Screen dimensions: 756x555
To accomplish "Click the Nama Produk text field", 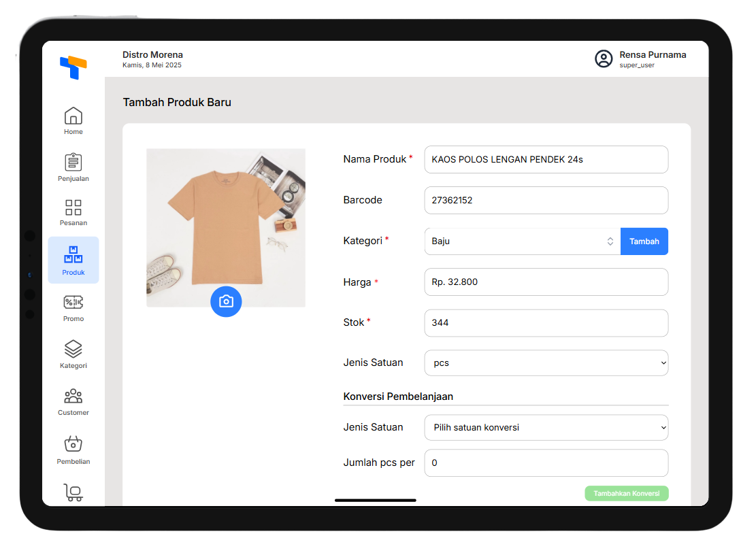I will (546, 160).
